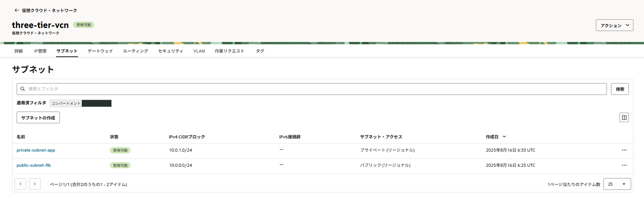Open the ルーティング tab
The width and height of the screenshot is (644, 197).
(x=136, y=51)
